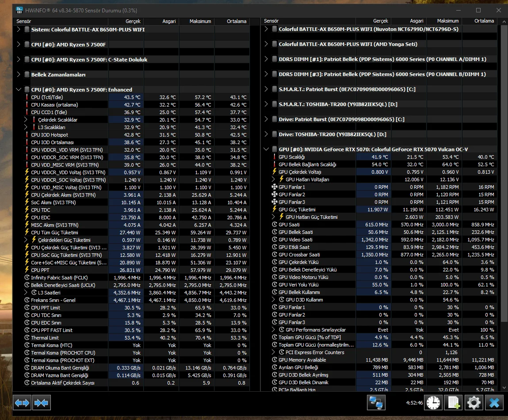The image size is (508, 420).
Task: Click the right Ortalama column header
Action: click(x=483, y=21)
